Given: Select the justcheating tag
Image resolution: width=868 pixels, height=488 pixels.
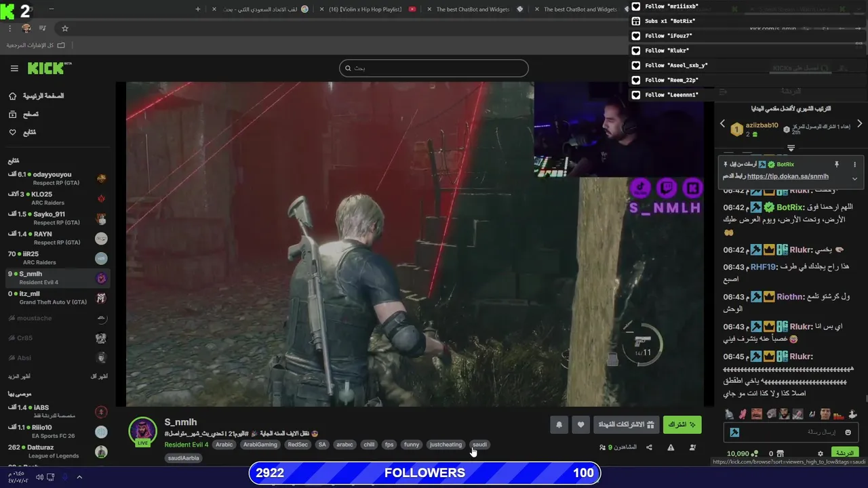Looking at the screenshot, I should 446,445.
